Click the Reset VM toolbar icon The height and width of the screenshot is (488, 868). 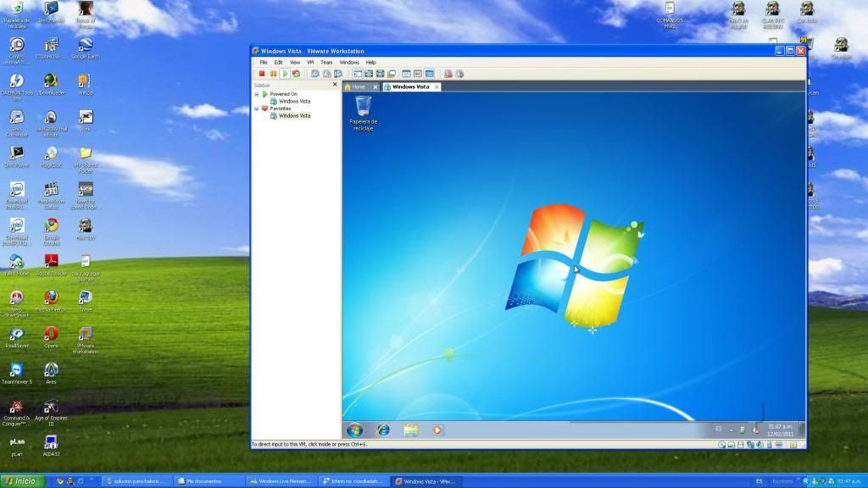coord(296,74)
